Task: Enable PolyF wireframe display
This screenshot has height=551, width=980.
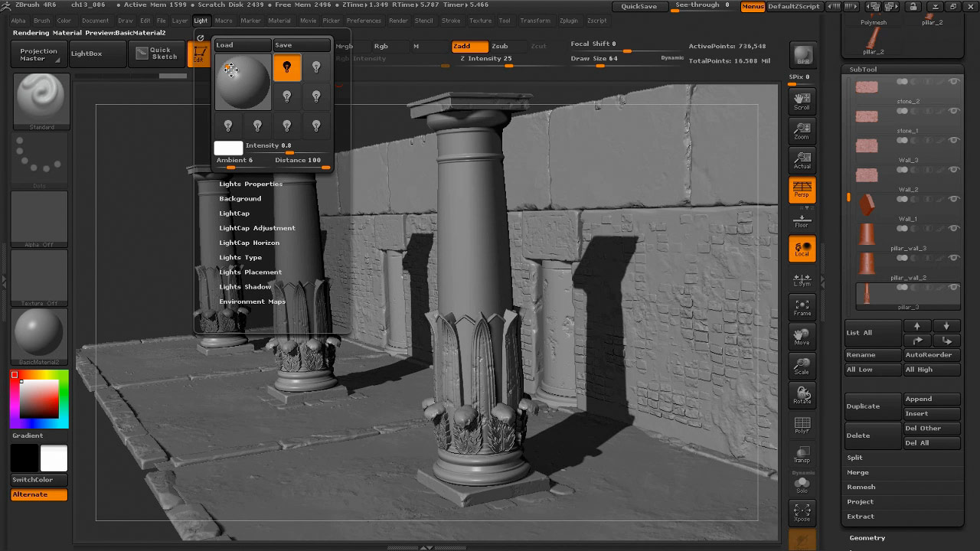Action: [x=802, y=425]
